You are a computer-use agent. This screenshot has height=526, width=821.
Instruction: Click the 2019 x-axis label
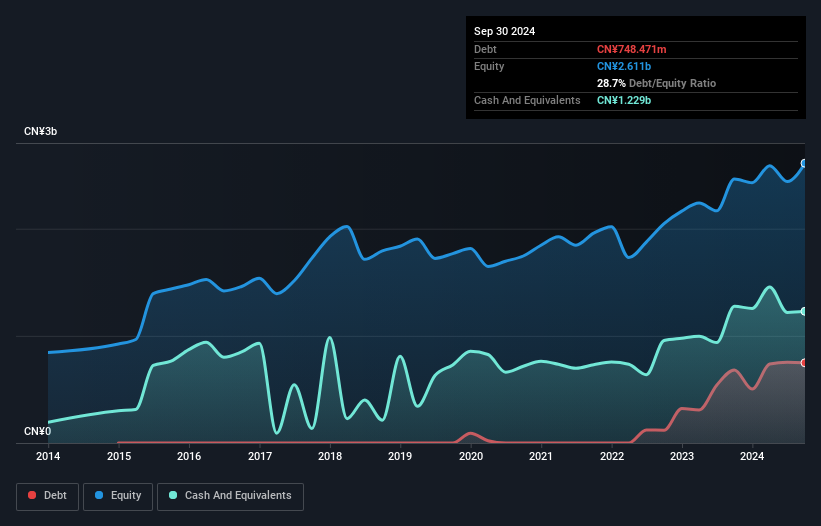[400, 456]
